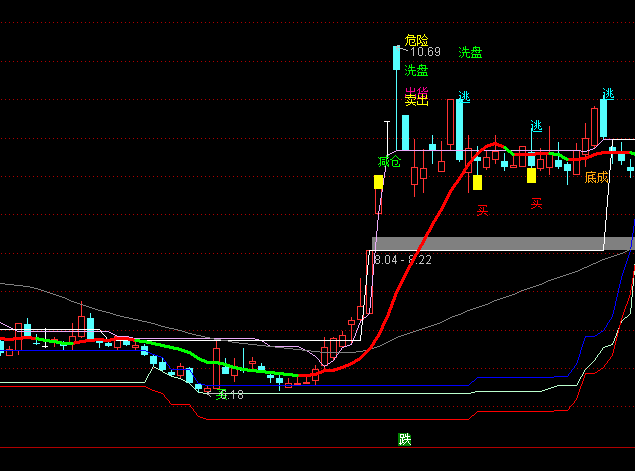The height and width of the screenshot is (471, 635).
Task: Click the 卖出 sell signal label
Action: click(416, 97)
